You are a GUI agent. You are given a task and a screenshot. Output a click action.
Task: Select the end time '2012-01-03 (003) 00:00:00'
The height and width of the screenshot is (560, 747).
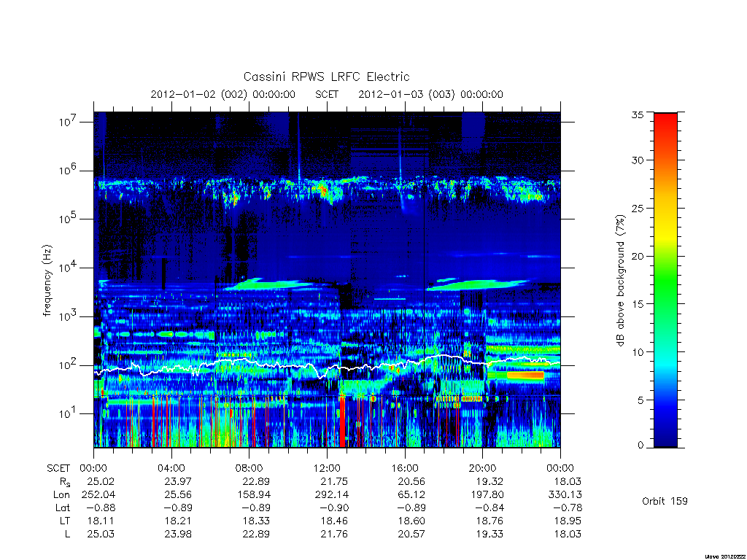(430, 94)
